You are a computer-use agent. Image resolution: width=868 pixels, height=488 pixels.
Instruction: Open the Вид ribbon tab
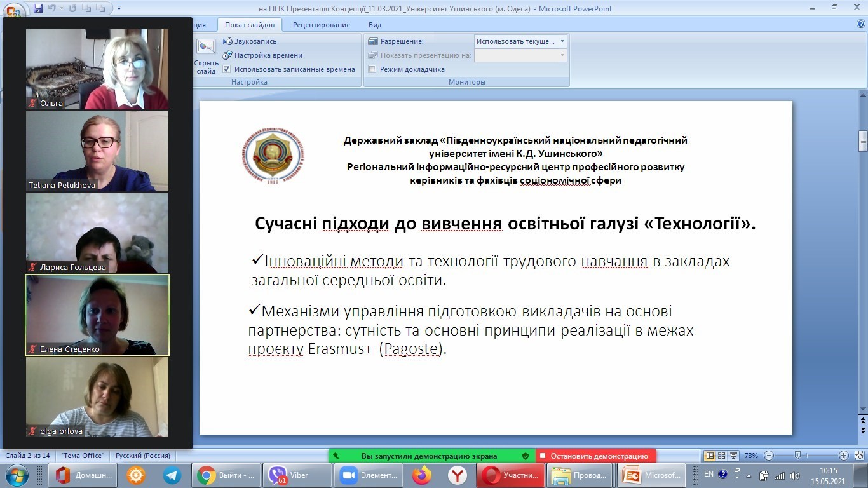pos(375,25)
